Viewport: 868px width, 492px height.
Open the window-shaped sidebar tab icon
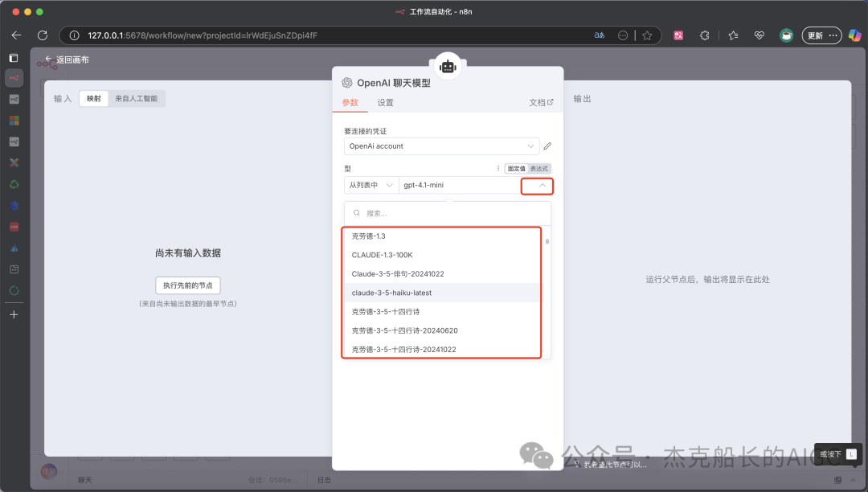pyautogui.click(x=14, y=269)
